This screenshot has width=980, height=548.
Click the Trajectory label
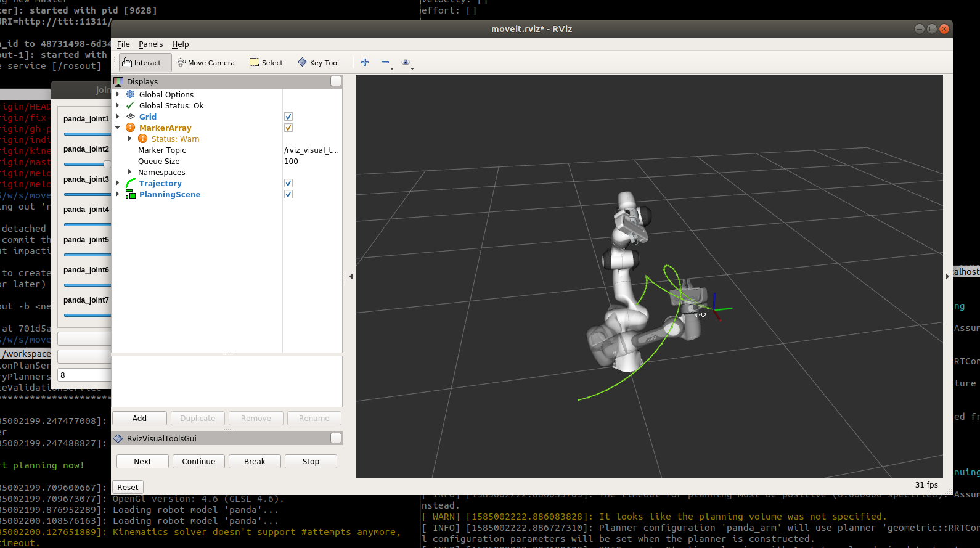tap(160, 183)
